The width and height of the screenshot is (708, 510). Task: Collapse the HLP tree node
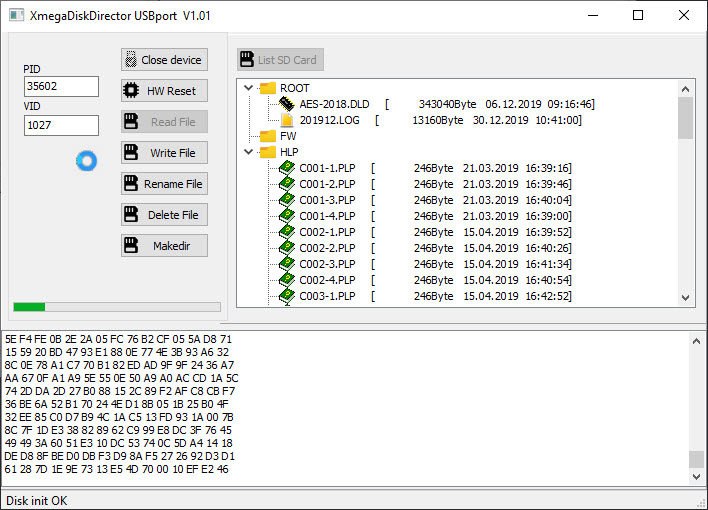coord(248,152)
